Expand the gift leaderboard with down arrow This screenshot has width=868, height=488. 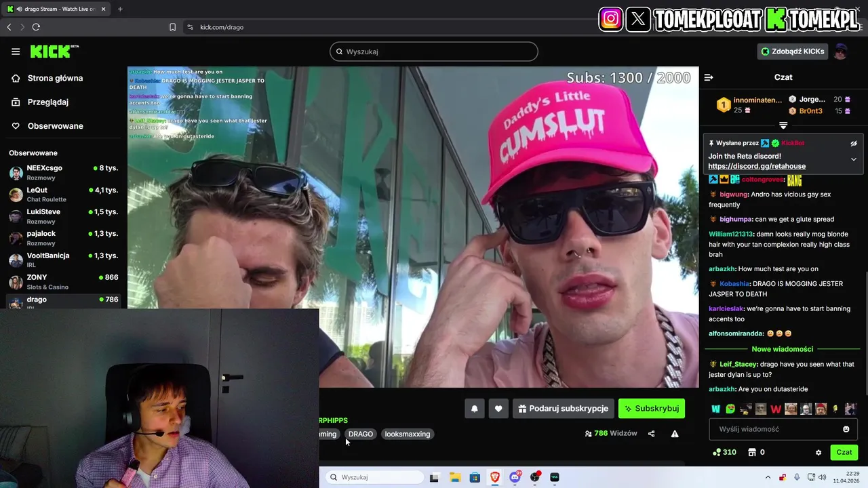pyautogui.click(x=783, y=125)
